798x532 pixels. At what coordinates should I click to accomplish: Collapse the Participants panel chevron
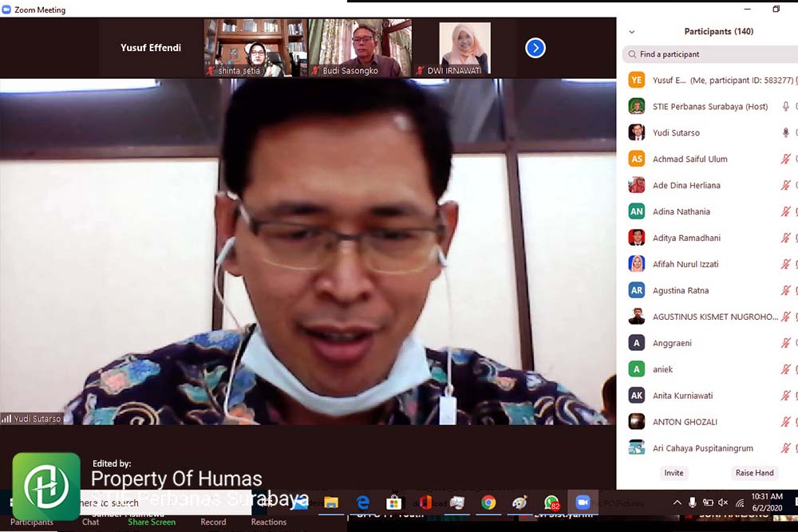[x=631, y=32]
